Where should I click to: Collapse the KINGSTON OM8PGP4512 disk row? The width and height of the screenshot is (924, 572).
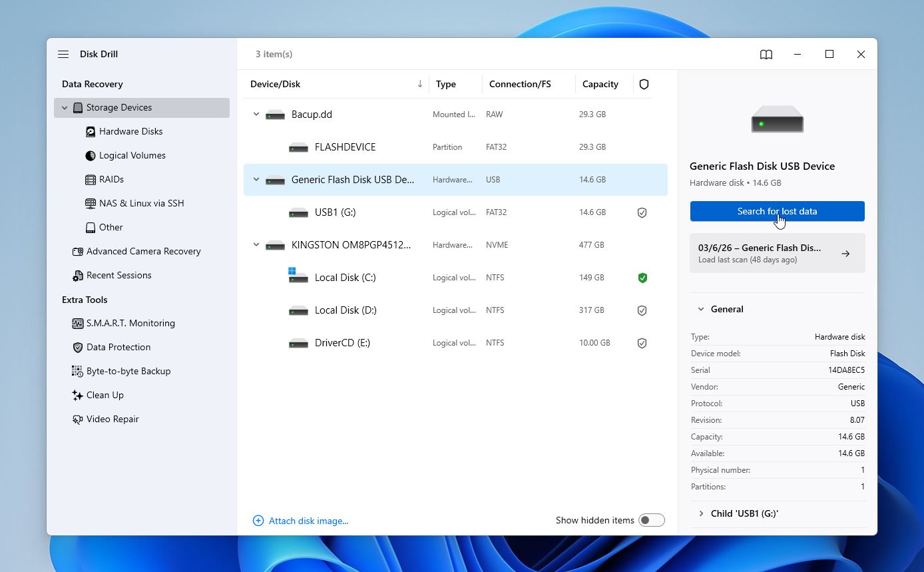tap(256, 245)
